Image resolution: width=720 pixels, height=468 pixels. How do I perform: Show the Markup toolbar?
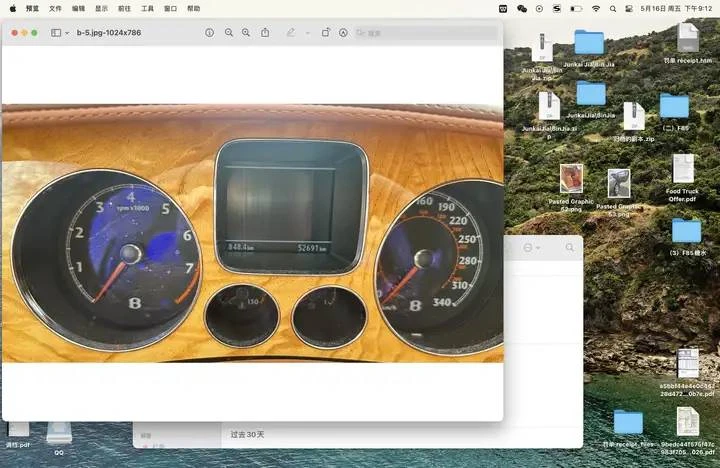(x=343, y=33)
